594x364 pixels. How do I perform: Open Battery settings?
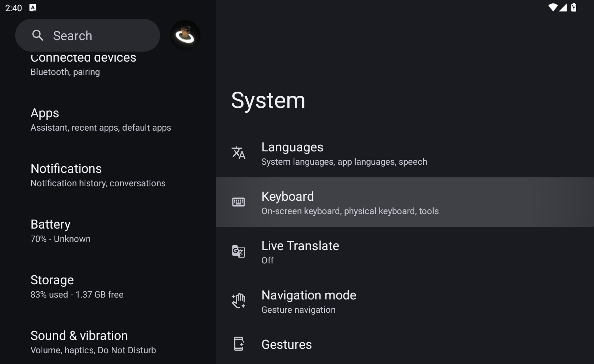click(x=61, y=231)
